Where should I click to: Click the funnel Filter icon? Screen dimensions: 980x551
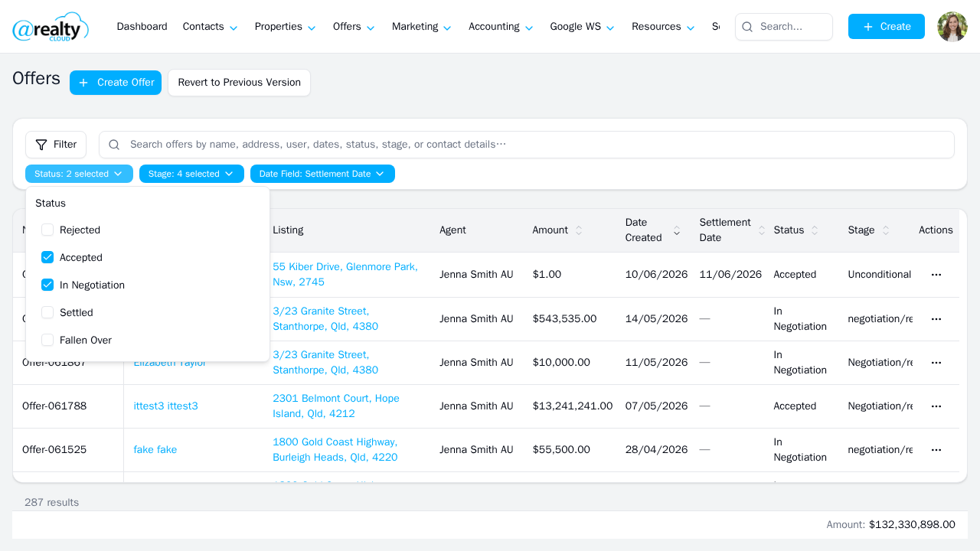pyautogui.click(x=41, y=145)
